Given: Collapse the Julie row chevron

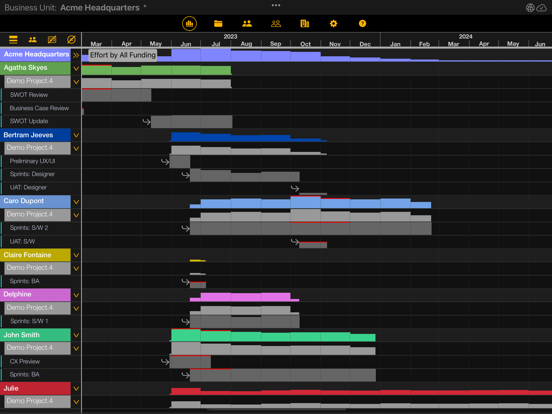Looking at the screenshot, I should pyautogui.click(x=76, y=389).
